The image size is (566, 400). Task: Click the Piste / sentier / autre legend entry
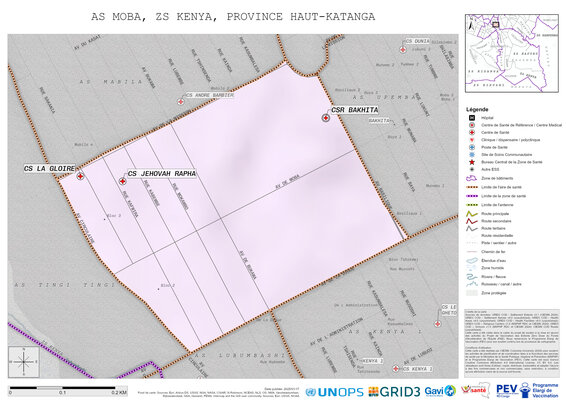498,243
